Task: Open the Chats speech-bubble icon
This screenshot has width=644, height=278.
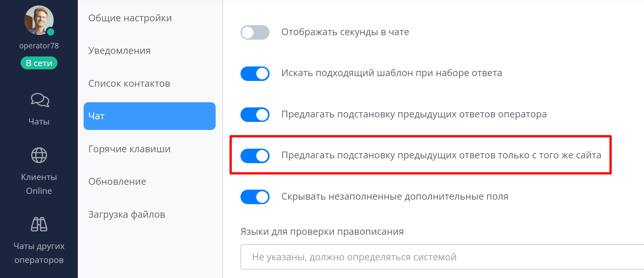Action: (40, 100)
